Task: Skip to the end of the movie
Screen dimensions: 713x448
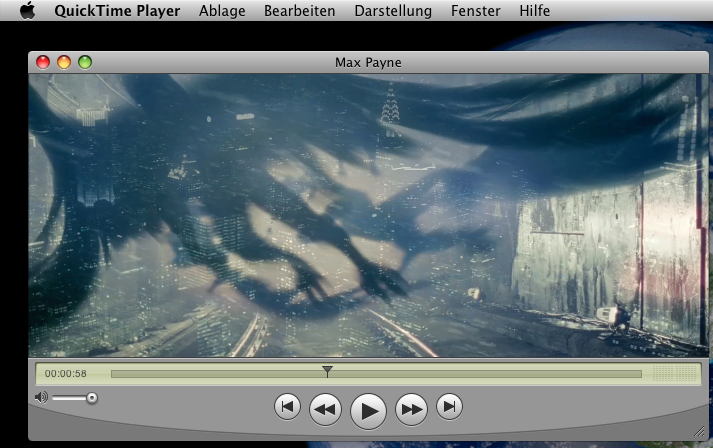Action: point(451,406)
